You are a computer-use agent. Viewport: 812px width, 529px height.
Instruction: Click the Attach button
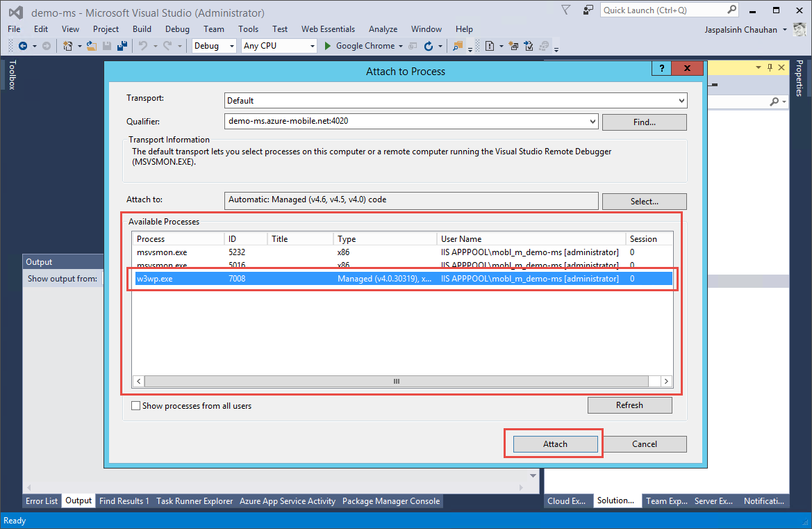555,444
